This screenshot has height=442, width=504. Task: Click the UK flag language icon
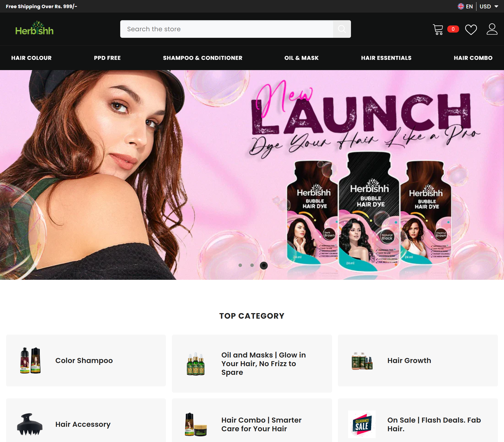pyautogui.click(x=461, y=6)
